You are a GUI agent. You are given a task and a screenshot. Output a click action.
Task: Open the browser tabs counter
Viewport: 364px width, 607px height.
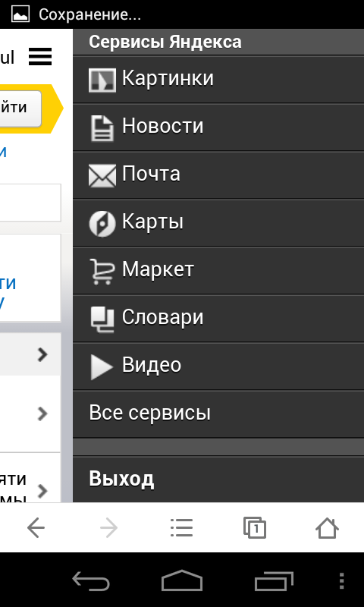click(x=255, y=527)
